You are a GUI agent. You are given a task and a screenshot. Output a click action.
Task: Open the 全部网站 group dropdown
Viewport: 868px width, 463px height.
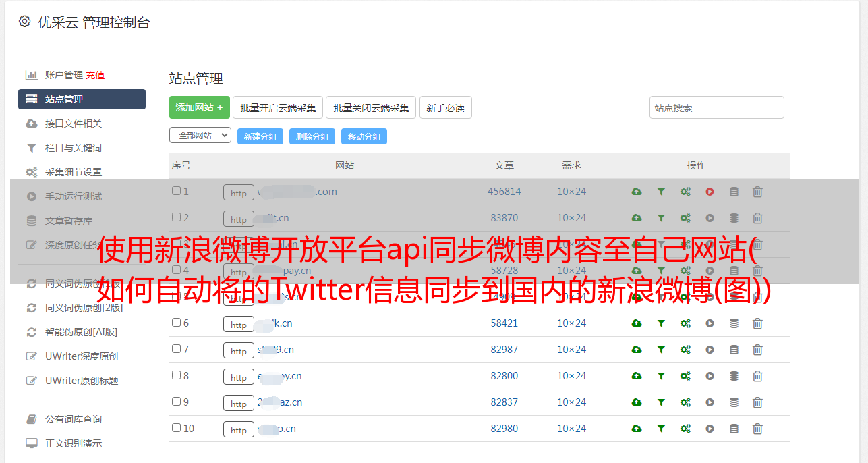click(200, 136)
